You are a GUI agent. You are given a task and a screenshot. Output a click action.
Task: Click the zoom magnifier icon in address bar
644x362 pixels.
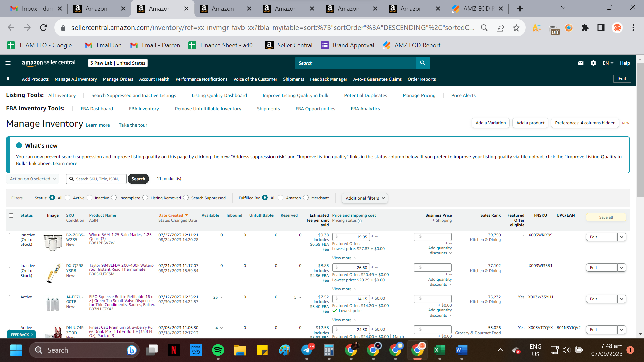484,28
